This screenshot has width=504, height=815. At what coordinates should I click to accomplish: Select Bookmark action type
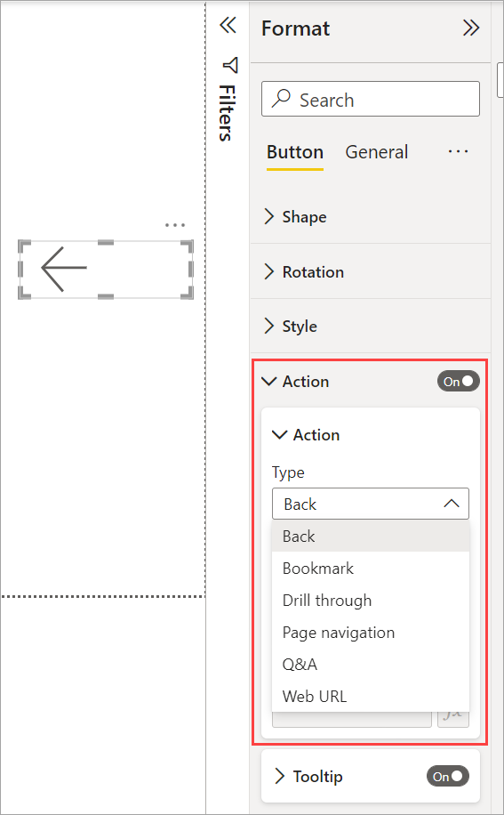(371, 569)
